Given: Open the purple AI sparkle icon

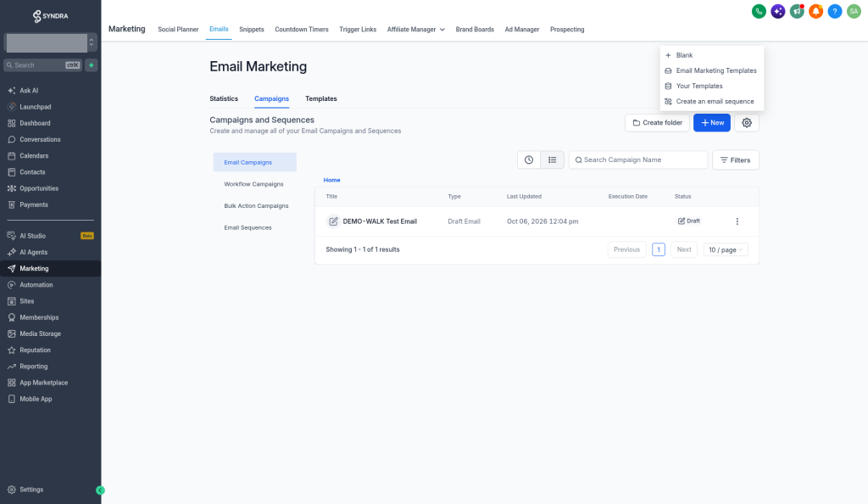Looking at the screenshot, I should pos(778,11).
